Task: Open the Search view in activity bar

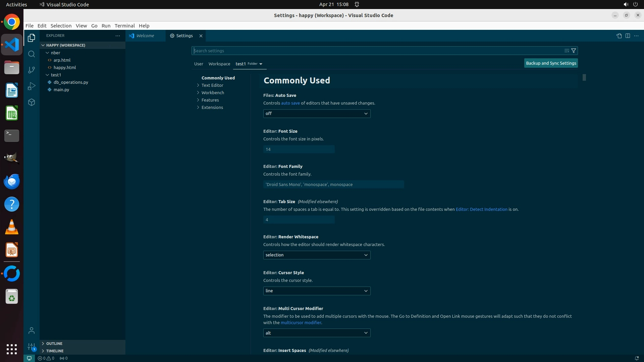Action: (32, 54)
